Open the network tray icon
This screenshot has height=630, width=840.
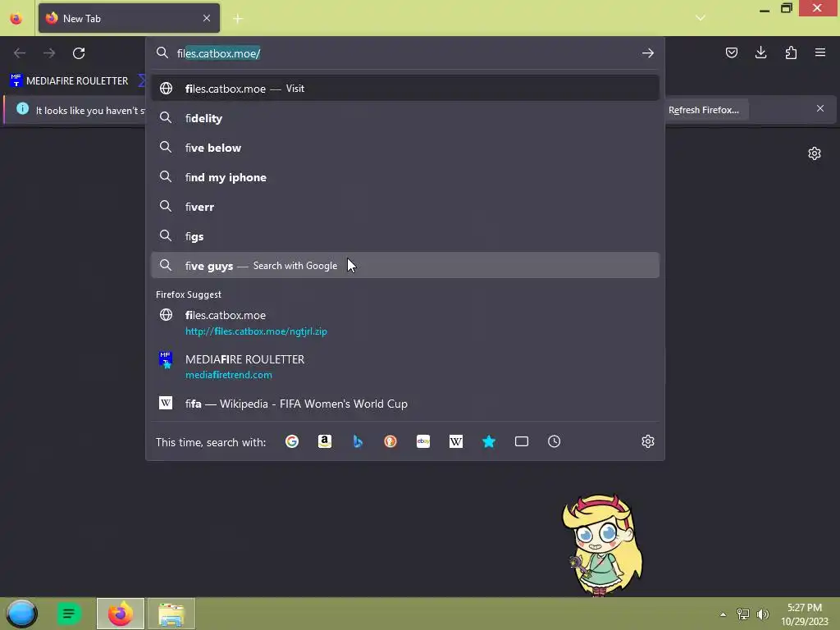(743, 614)
